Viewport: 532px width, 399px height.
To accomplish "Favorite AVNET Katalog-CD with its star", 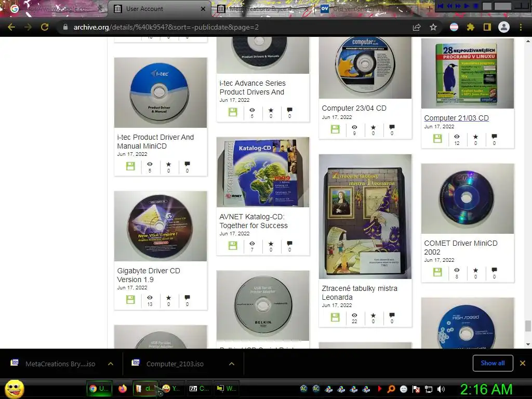I will [271, 244].
